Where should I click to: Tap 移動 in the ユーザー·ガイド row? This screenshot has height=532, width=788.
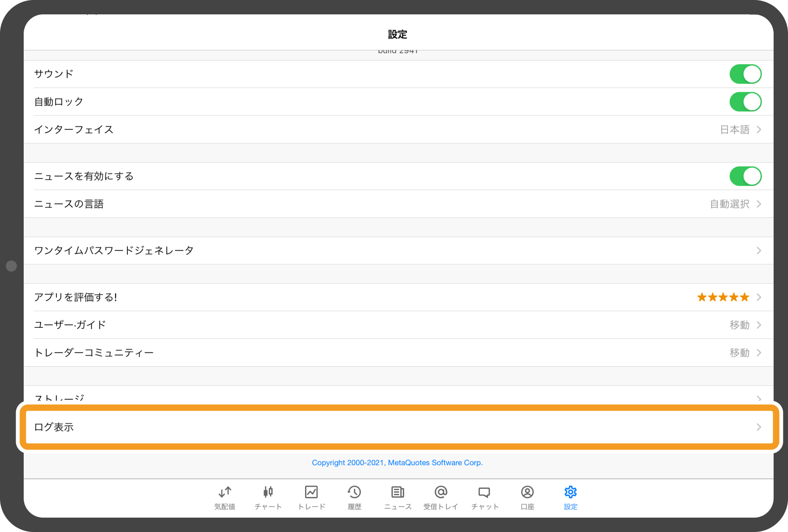tap(739, 325)
